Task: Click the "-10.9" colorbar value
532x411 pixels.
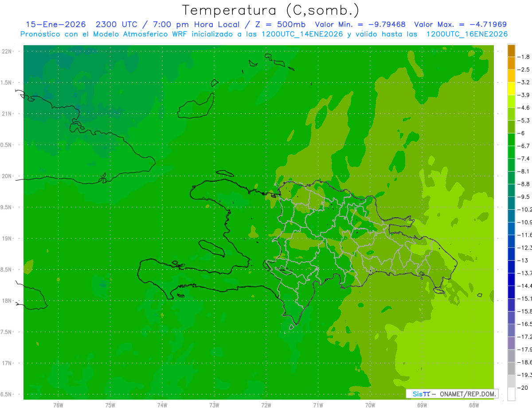Action: pyautogui.click(x=525, y=222)
